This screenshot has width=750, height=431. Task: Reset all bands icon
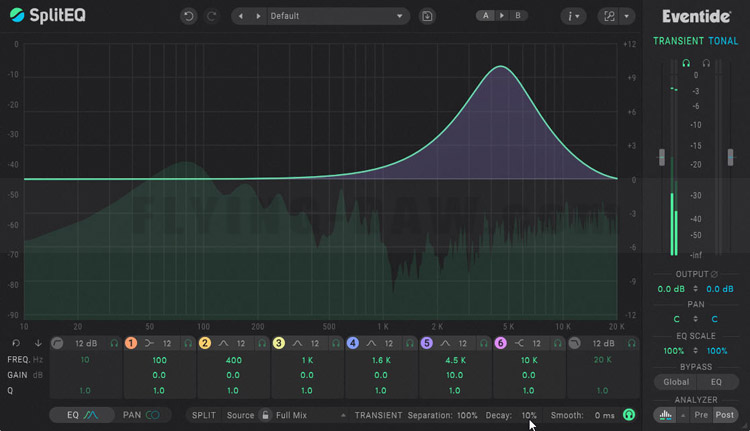[16, 343]
